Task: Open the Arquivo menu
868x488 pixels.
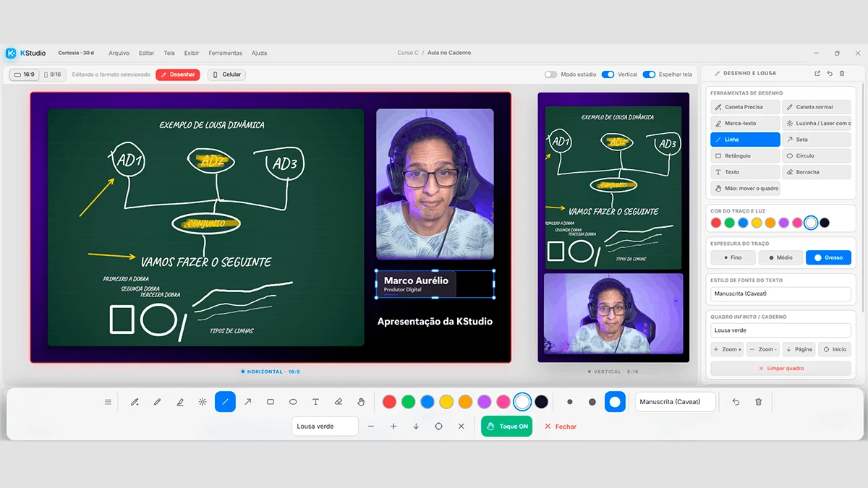Action: click(119, 53)
